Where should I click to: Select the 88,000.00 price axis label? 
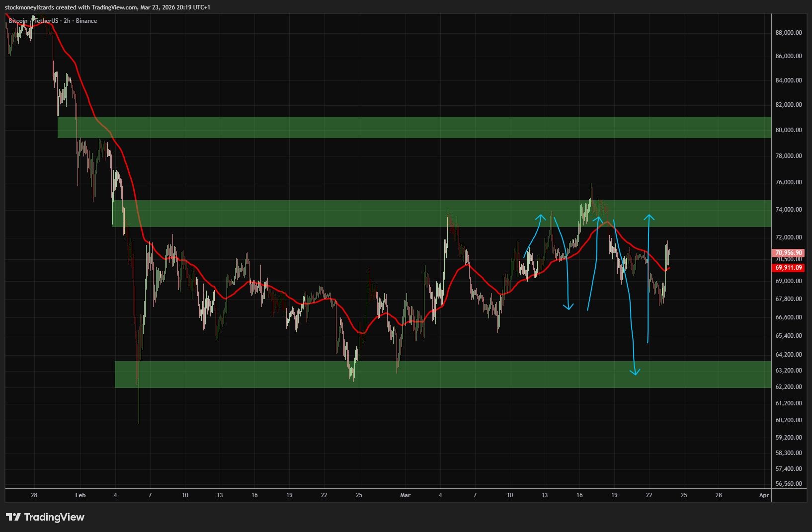point(789,33)
